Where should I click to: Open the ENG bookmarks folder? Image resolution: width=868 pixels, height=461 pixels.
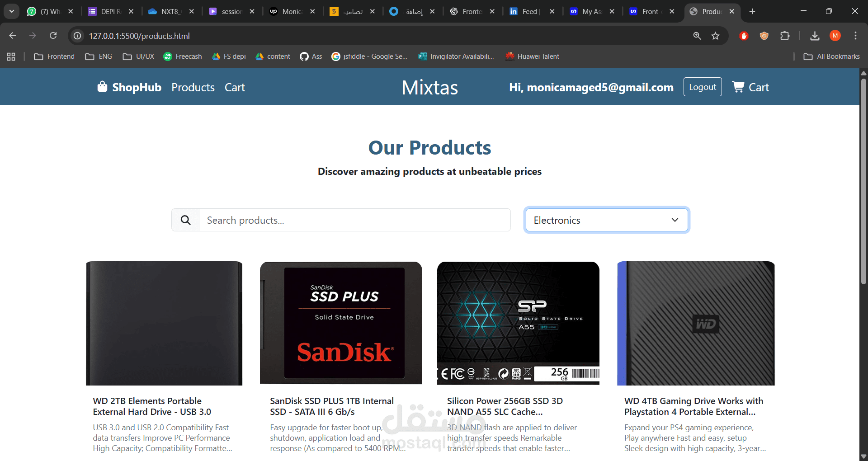tap(99, 56)
